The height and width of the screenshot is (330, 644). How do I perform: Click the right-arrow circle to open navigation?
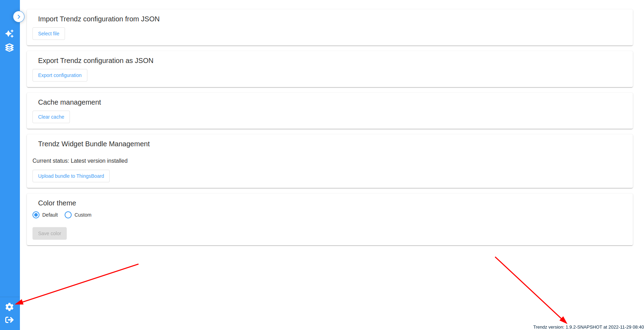[19, 16]
